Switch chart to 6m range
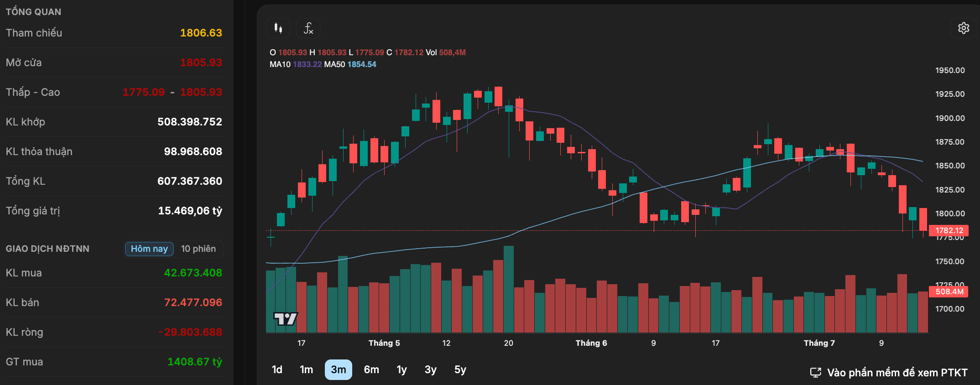 (371, 369)
